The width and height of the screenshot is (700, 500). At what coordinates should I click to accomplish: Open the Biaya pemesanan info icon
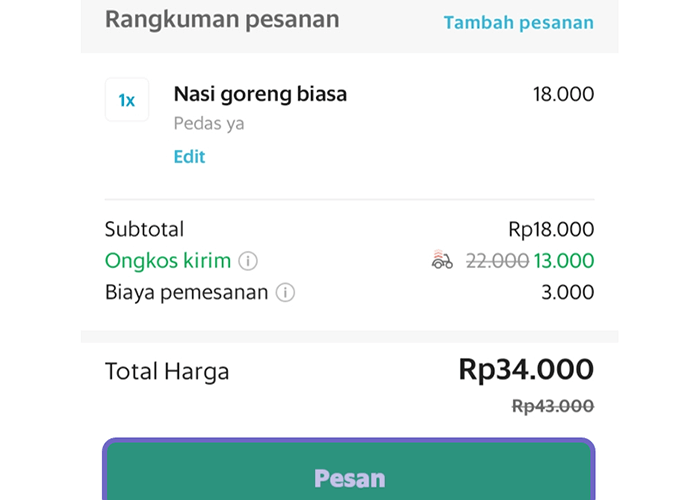pos(285,292)
